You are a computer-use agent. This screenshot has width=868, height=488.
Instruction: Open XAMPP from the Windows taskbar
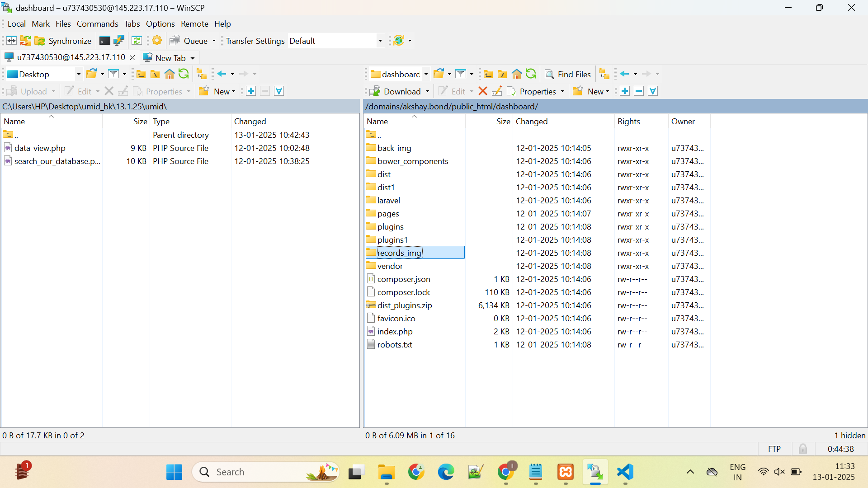566,472
